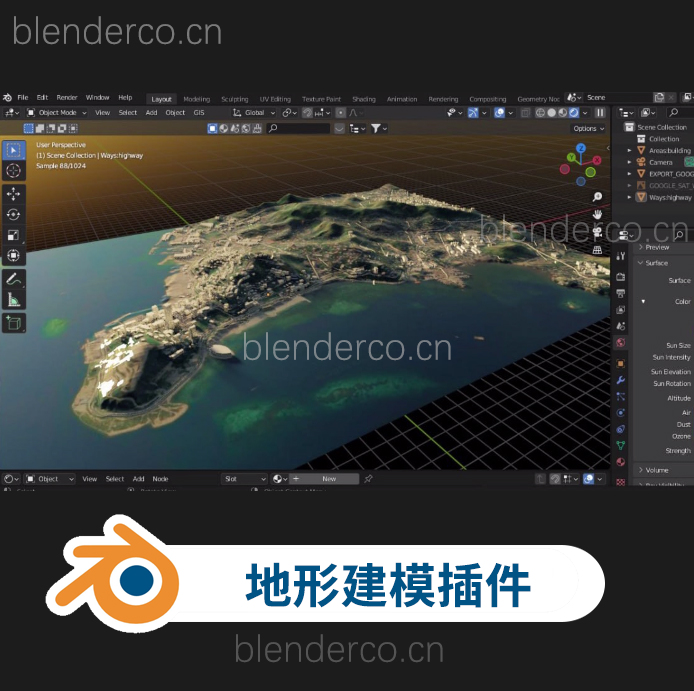The width and height of the screenshot is (694, 691).
Task: Open shading options dropdown arrow
Action: 585,113
